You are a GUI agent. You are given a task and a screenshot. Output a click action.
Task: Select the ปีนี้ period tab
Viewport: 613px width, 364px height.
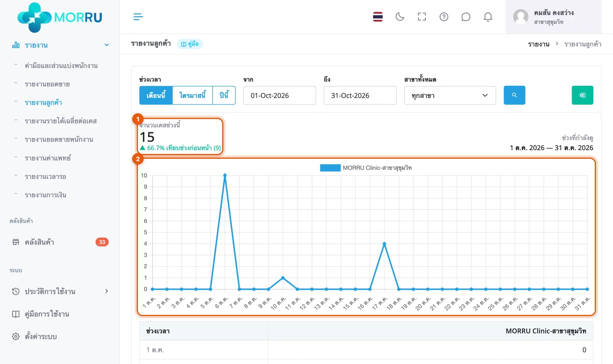click(224, 95)
